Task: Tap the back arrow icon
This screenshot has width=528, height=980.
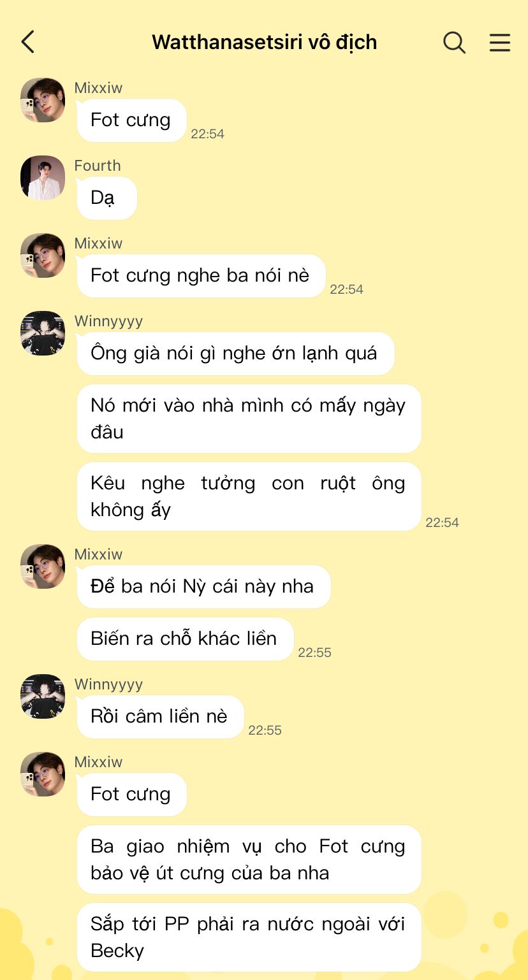Action: tap(27, 42)
